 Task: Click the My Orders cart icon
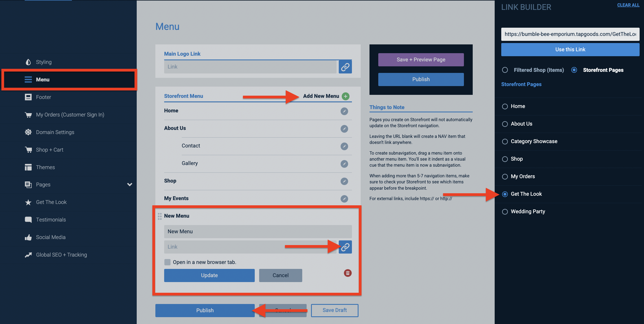[28, 115]
